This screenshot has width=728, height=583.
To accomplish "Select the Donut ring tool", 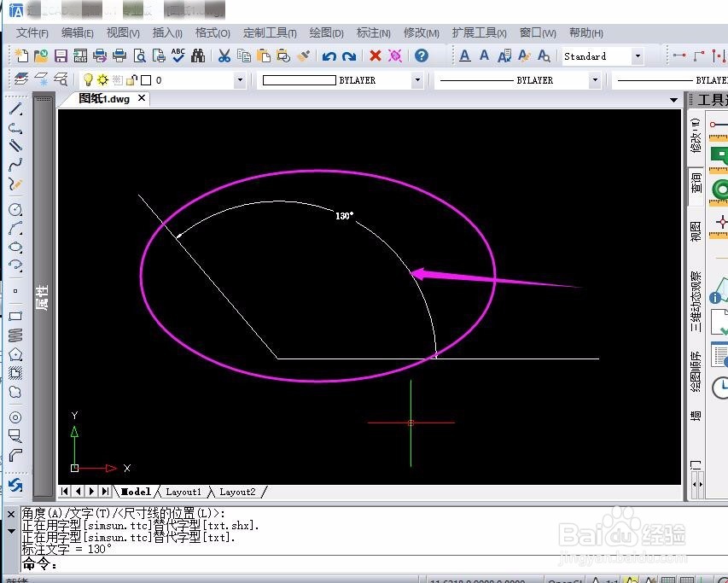I will [x=15, y=417].
